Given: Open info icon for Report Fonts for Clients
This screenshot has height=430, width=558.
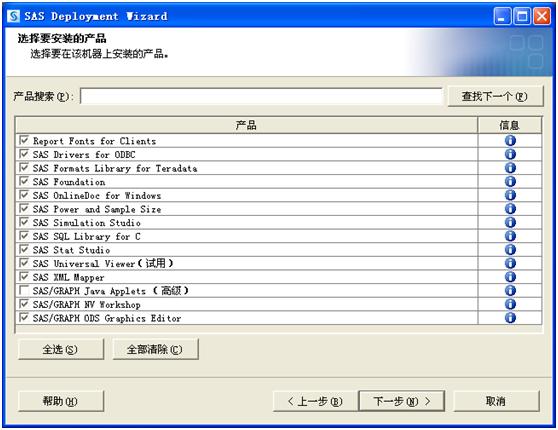Looking at the screenshot, I should coord(510,141).
